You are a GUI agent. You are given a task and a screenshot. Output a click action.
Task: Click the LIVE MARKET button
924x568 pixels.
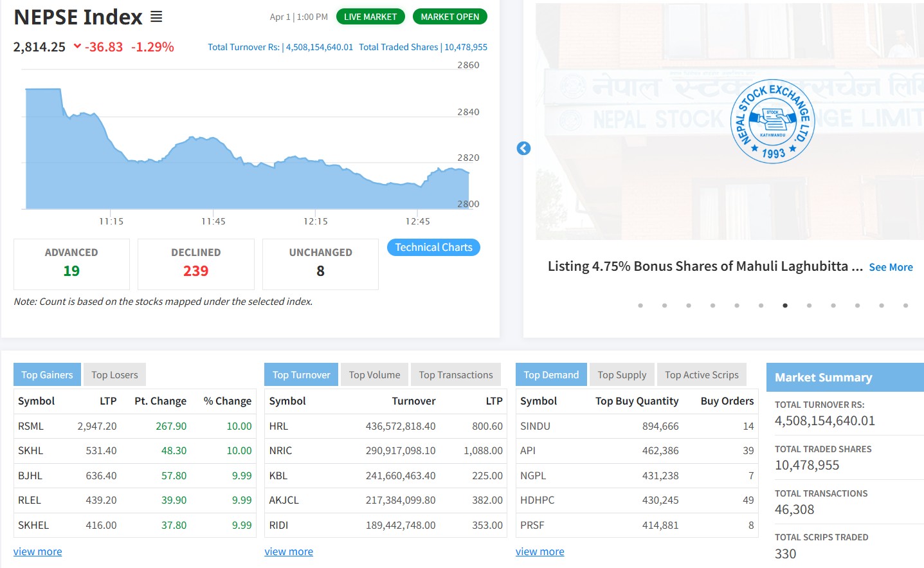(370, 17)
